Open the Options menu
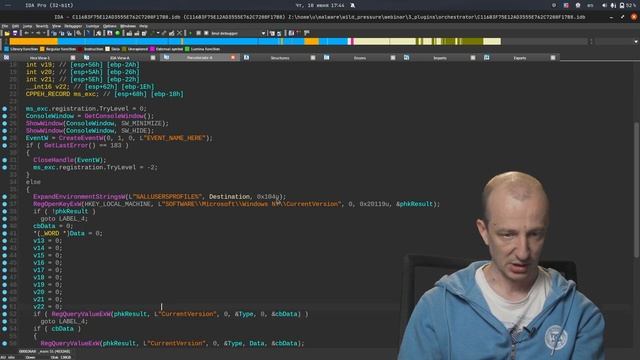The width and height of the screenshot is (640, 360). click(x=109, y=26)
